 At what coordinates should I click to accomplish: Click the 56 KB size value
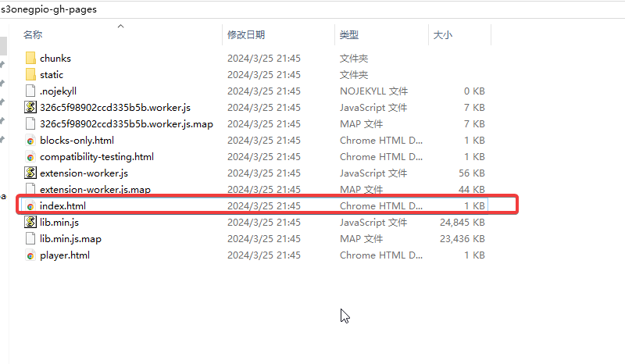pyautogui.click(x=472, y=173)
